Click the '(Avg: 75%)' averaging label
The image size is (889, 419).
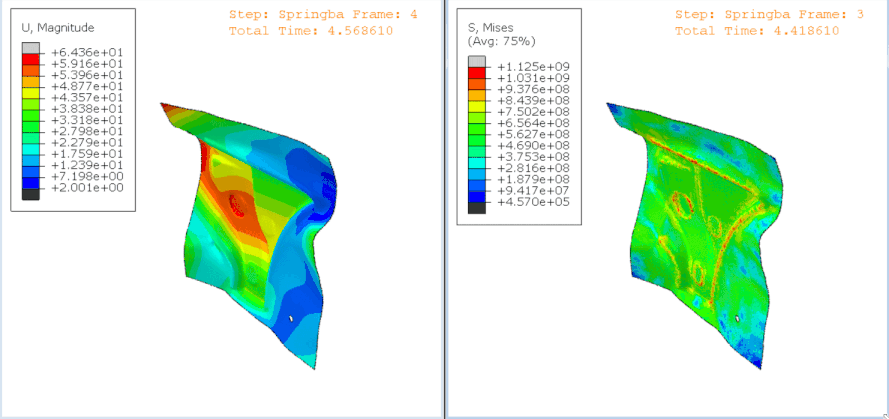(x=501, y=41)
